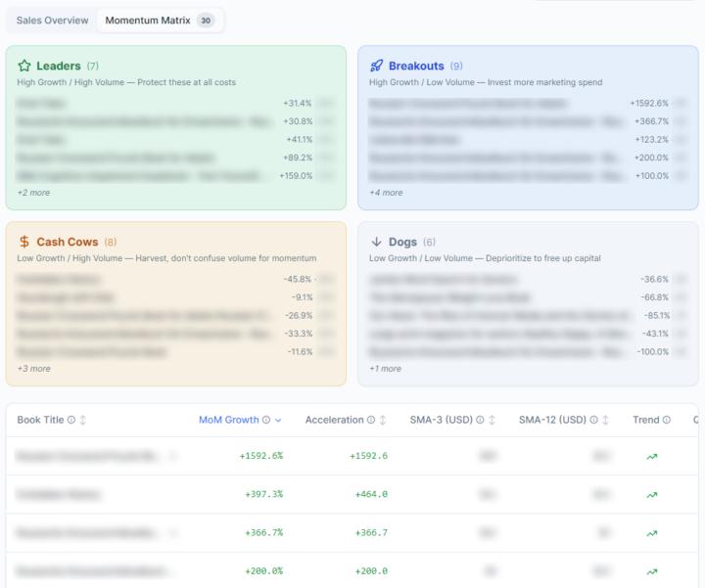
Task: Select the Dogs item showing -36.6%
Action: [528, 279]
